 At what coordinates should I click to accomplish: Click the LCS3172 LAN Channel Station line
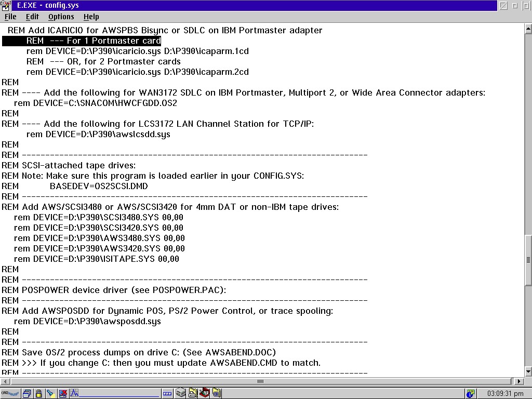click(158, 124)
